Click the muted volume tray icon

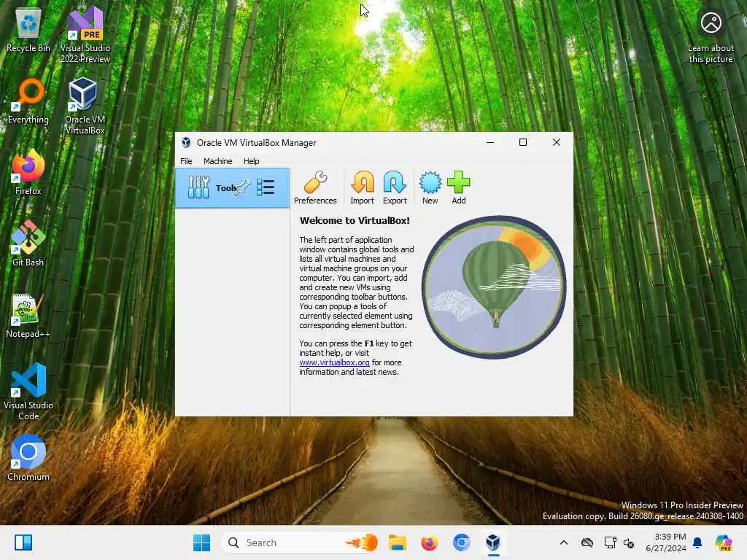coord(629,542)
